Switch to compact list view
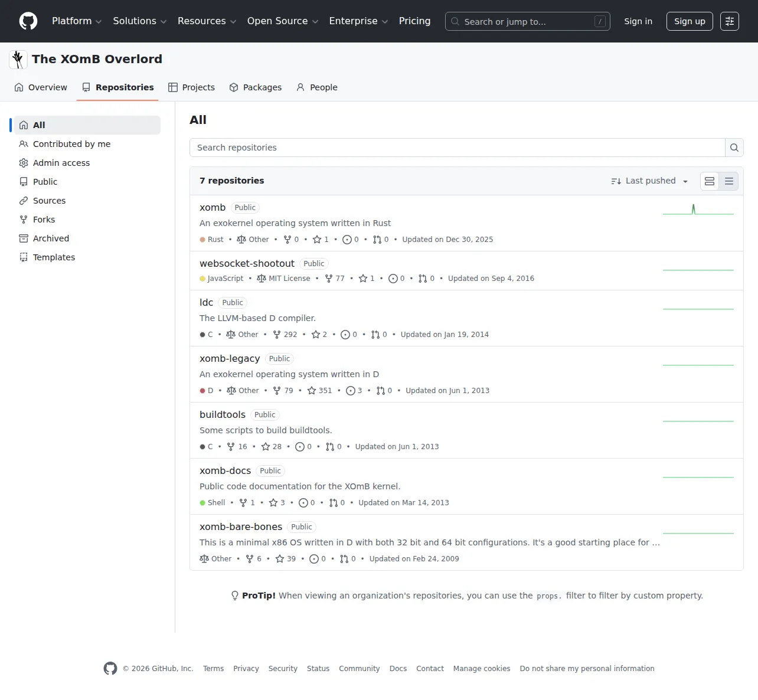The width and height of the screenshot is (758, 700). click(729, 181)
